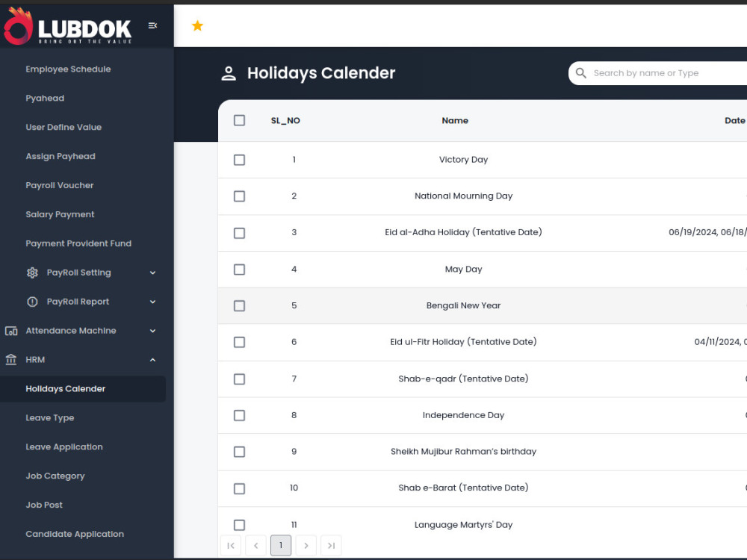Click the Shab e-Barat (Tentative Date) cell
Viewport: 747px width, 560px height.
click(x=464, y=488)
